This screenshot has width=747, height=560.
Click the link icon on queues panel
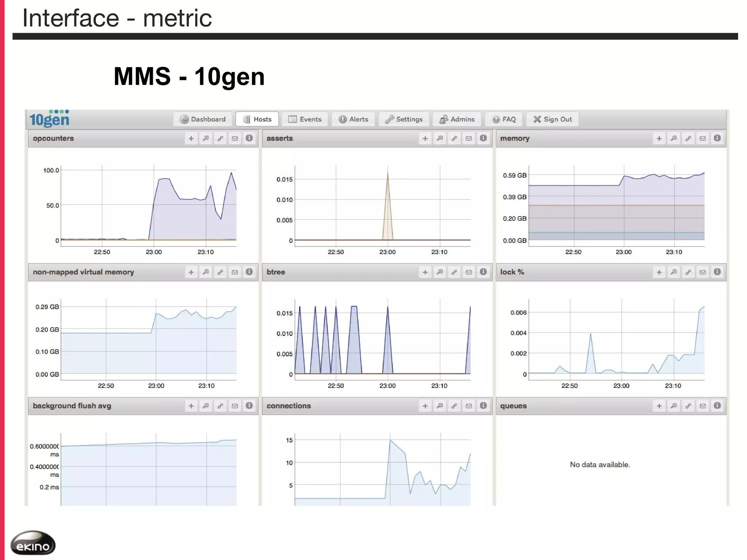[x=688, y=406]
